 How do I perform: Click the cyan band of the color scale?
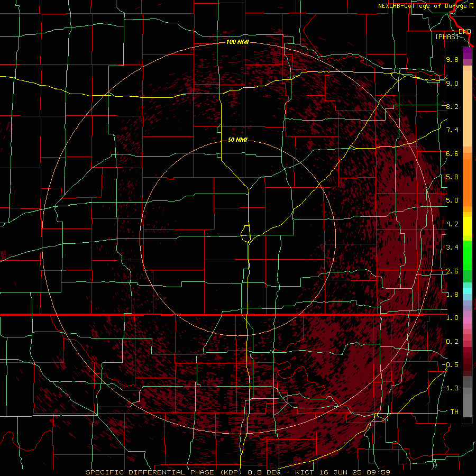[x=467, y=291]
